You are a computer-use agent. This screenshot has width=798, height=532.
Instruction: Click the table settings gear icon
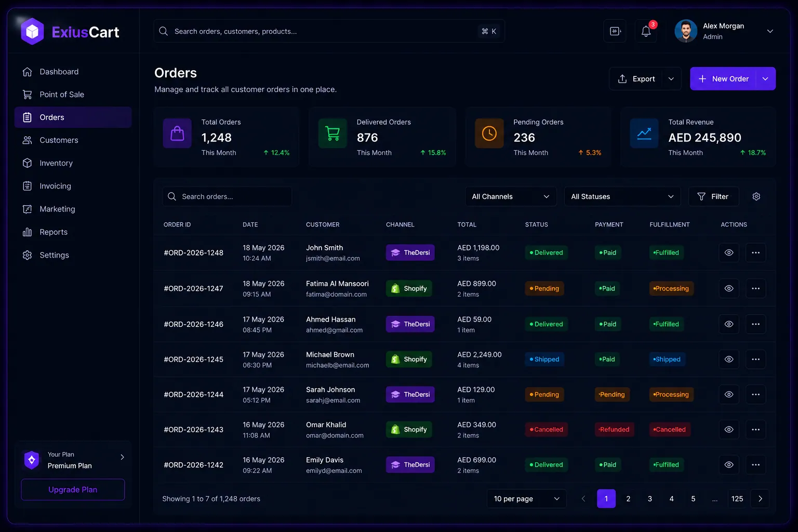[x=756, y=196]
